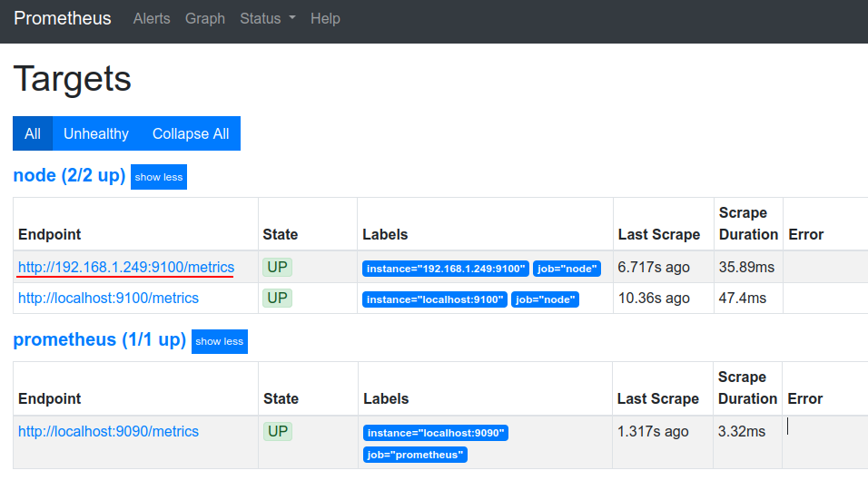This screenshot has width=868, height=500.
Task: Click UP state of localhost:9100 target
Action: point(277,299)
